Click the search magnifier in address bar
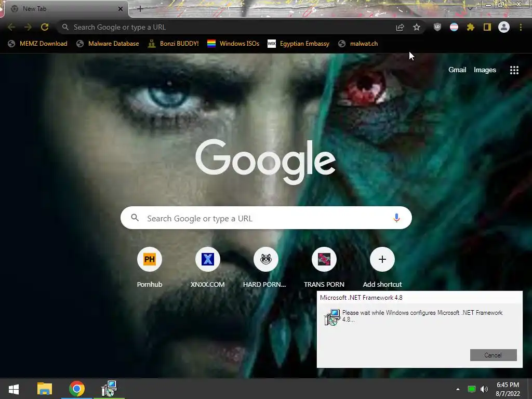Image resolution: width=532 pixels, height=399 pixels. point(65,27)
